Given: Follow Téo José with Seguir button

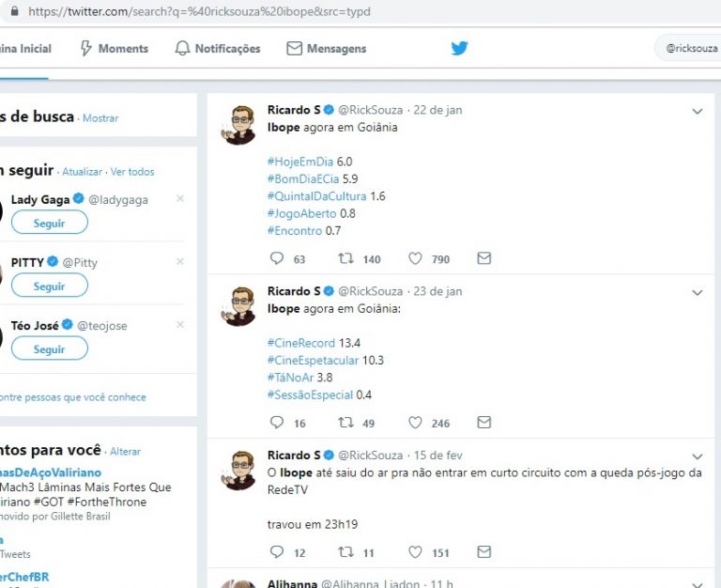Looking at the screenshot, I should point(50,348).
